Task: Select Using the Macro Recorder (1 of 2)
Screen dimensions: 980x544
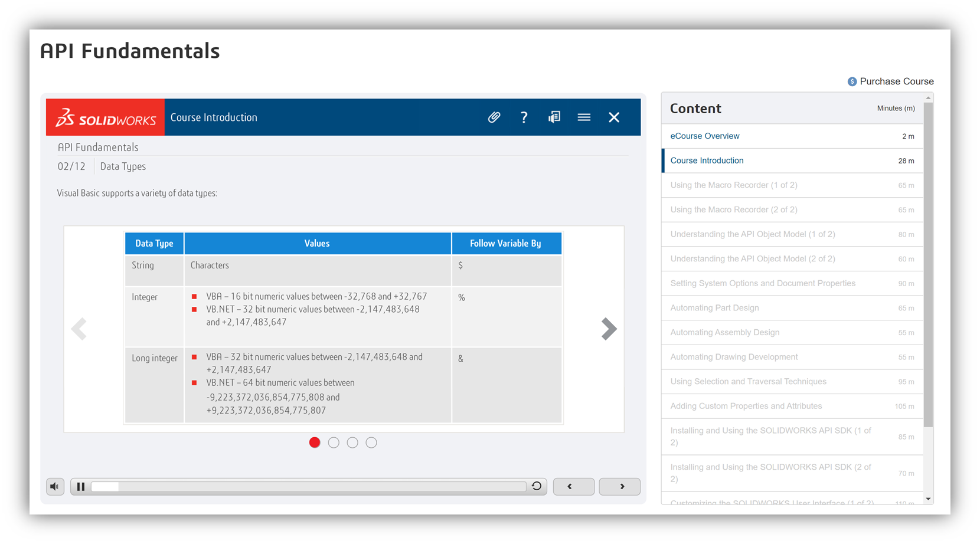Action: coord(793,185)
